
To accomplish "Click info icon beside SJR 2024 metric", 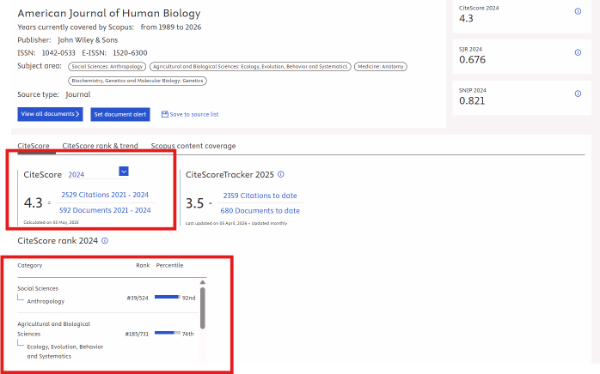I will click(x=578, y=52).
